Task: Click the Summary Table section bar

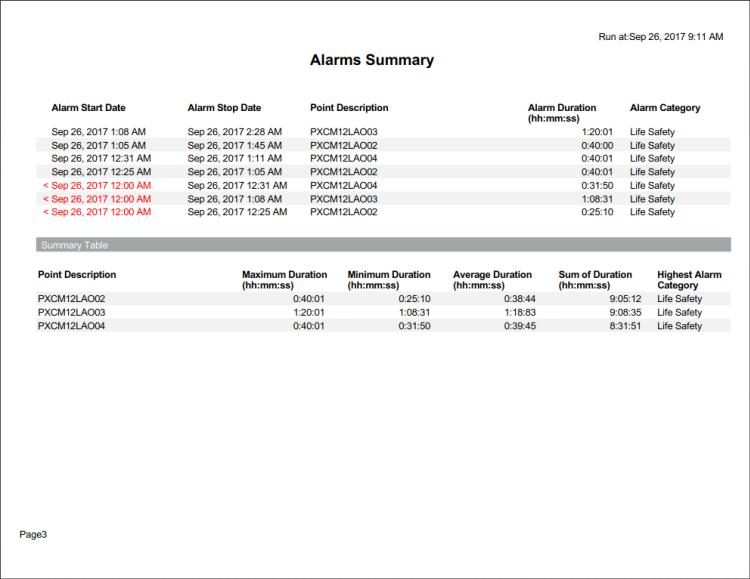Action: click(x=383, y=245)
